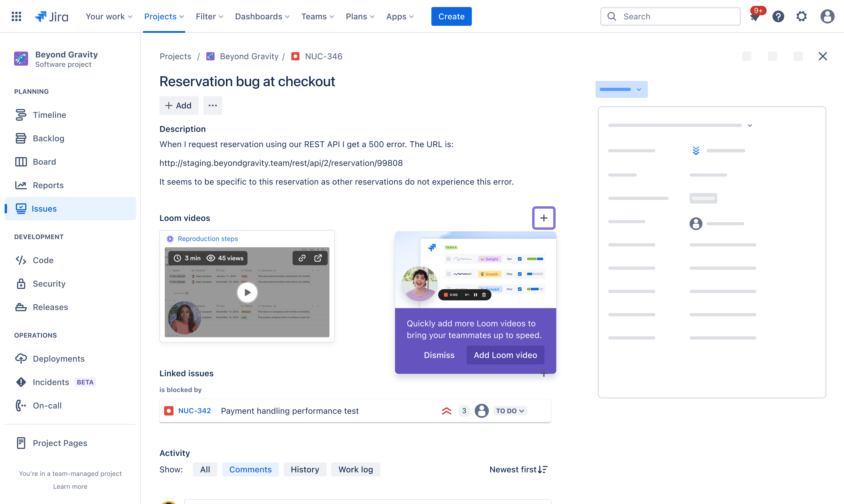The width and height of the screenshot is (844, 504).
Task: Expand the Filter menu
Action: click(x=210, y=16)
